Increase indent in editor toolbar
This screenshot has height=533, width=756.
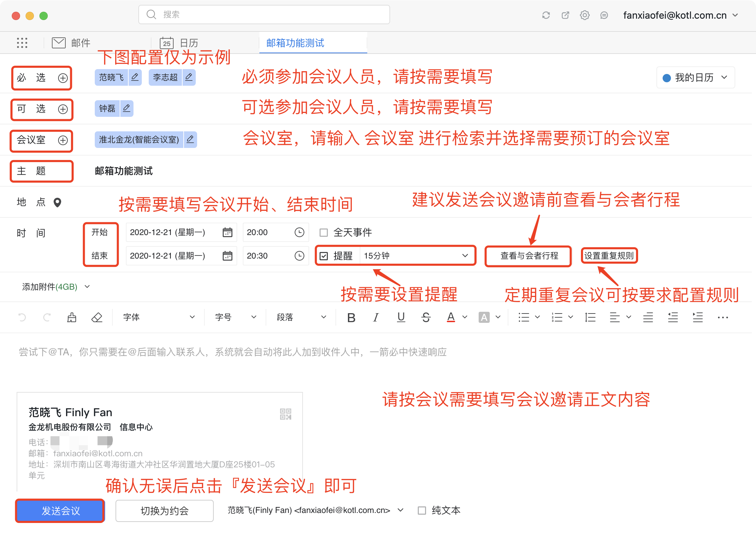[698, 317]
